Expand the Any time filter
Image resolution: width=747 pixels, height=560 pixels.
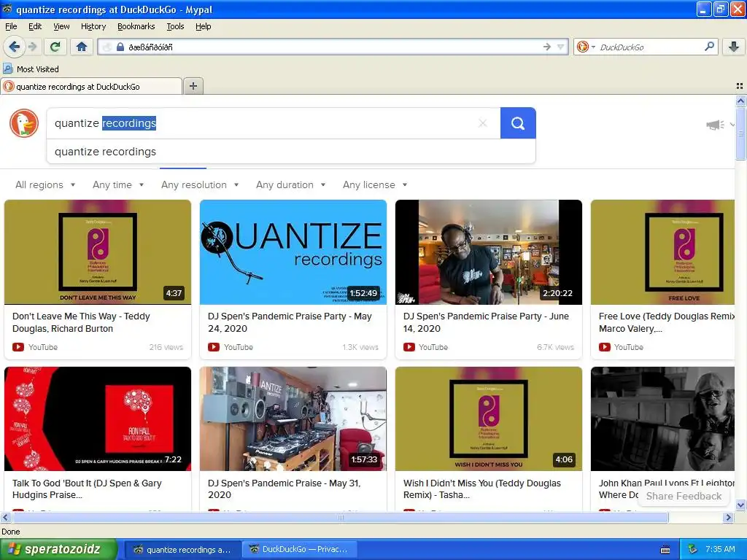[x=118, y=184]
